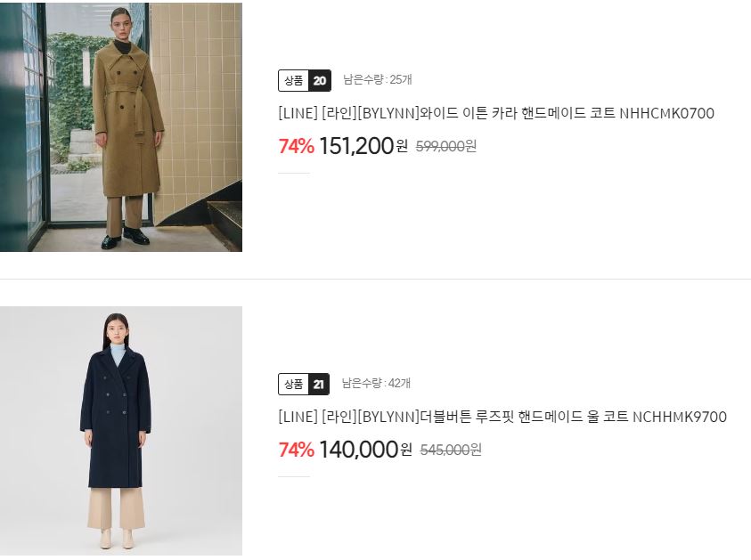Image resolution: width=751 pixels, height=560 pixels.
Task: Open the navy double-button coat product image
Action: tap(120, 431)
